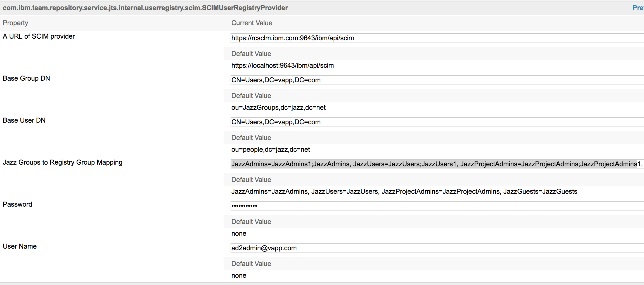The image size is (644, 285).
Task: Click 'Default Value' heading under Base User DN
Action: tap(251, 138)
